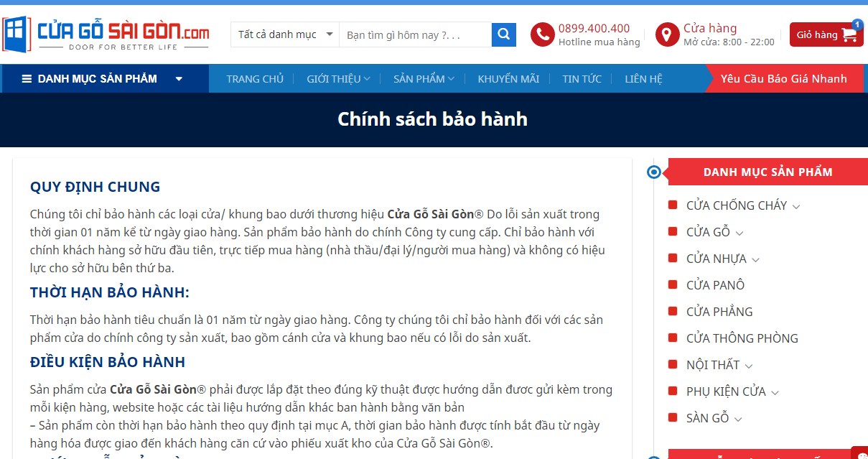Click the Cửa hàng store link
868x459 pixels.
(710, 28)
